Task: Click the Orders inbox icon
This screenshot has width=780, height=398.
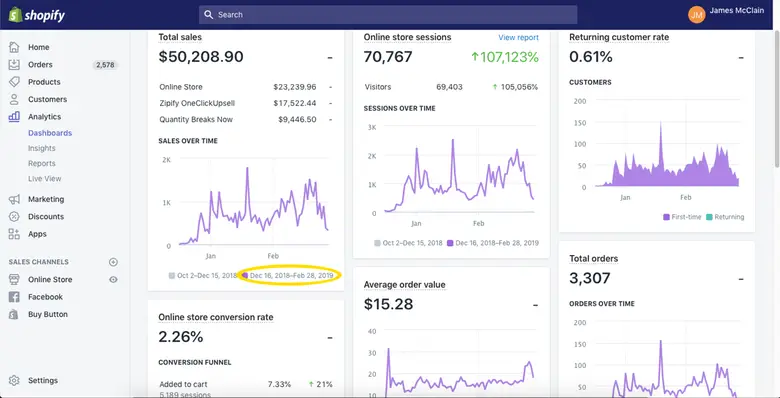Action: 14,65
